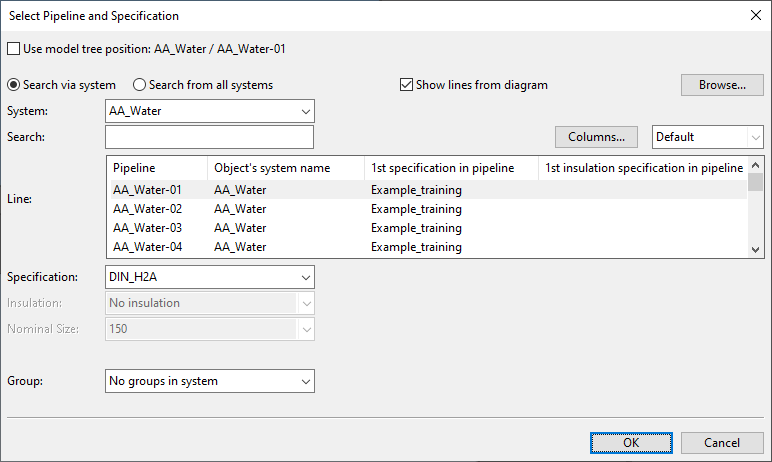Select the AA_Water-02 line entry
772x462 pixels.
[x=147, y=209]
